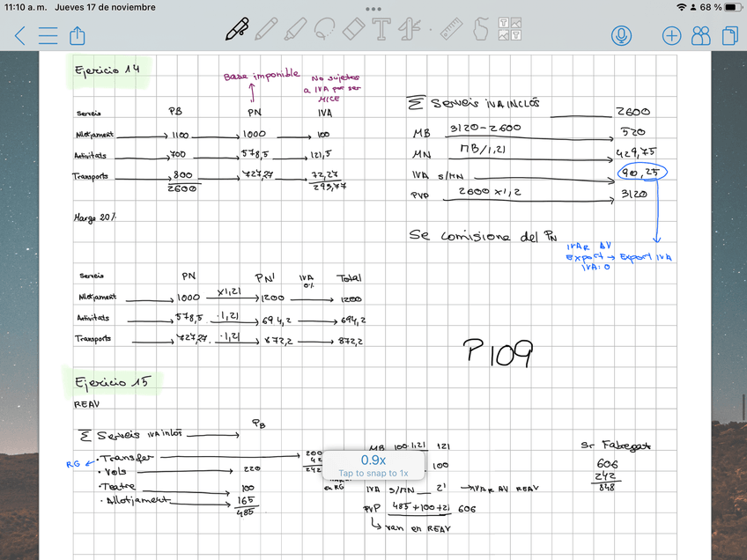The height and width of the screenshot is (560, 747).
Task: Select the lasso selection tool
Action: click(x=323, y=30)
